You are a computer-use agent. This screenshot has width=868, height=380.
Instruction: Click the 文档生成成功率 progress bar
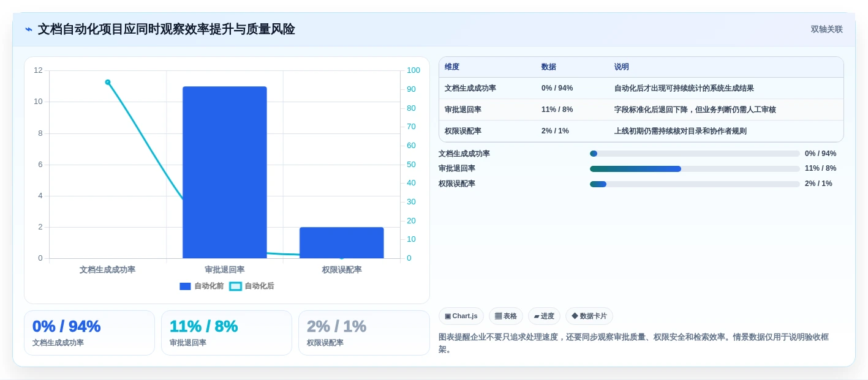(x=695, y=154)
